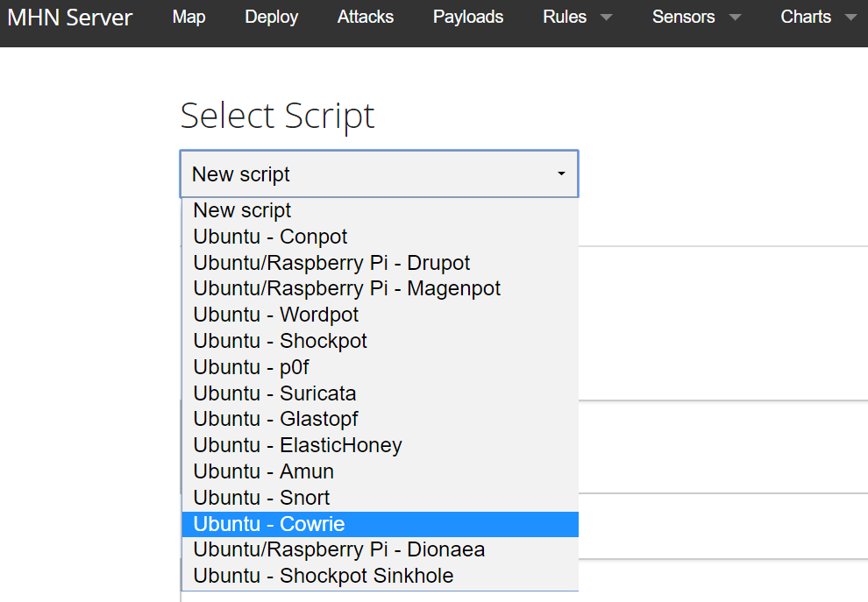The image size is (868, 602).
Task: Expand the Charts dropdown menu
Action: point(818,18)
